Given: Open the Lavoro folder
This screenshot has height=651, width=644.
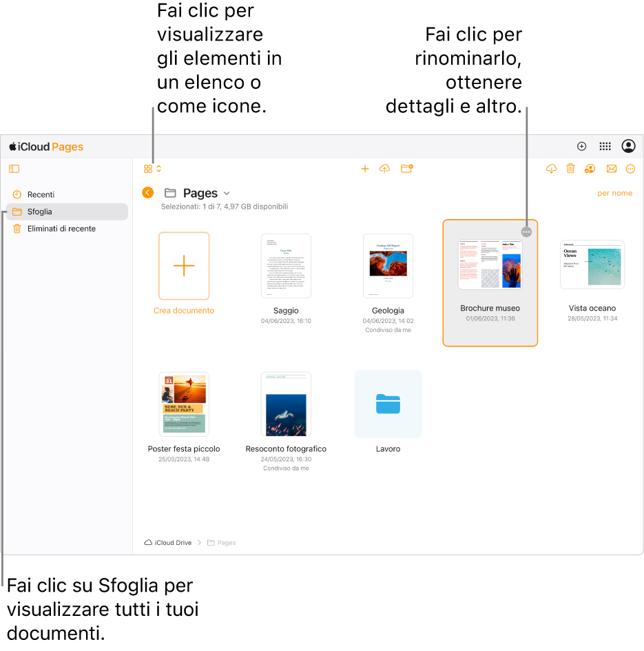Looking at the screenshot, I should [x=388, y=404].
